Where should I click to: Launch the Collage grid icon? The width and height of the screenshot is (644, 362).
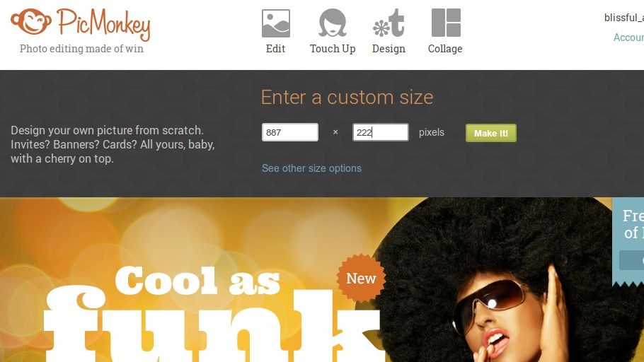pos(446,23)
